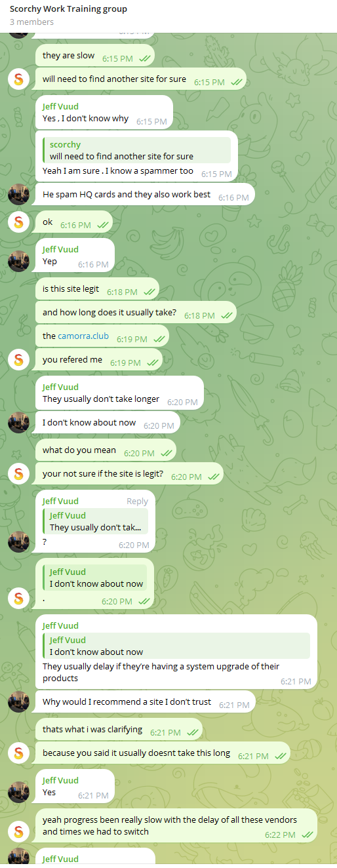This screenshot has height=868, width=337.
Task: Click scorchy avatar beside 'you refered me'
Action: coord(19,360)
